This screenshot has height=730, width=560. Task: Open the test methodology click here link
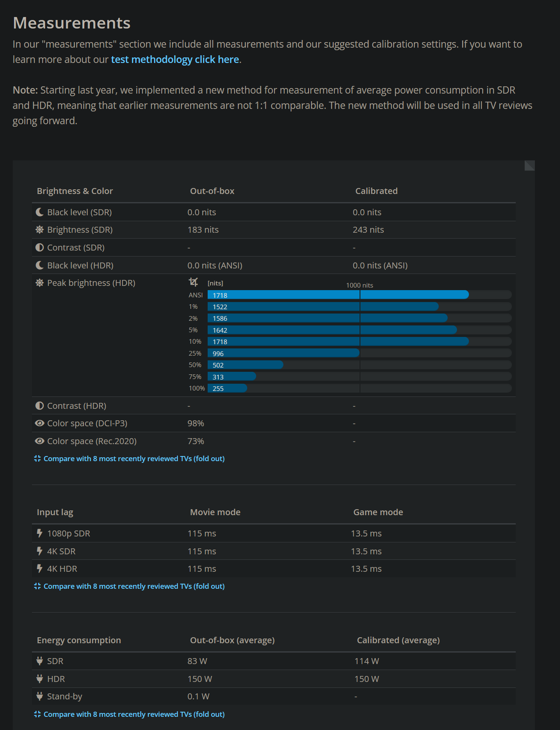tap(175, 60)
